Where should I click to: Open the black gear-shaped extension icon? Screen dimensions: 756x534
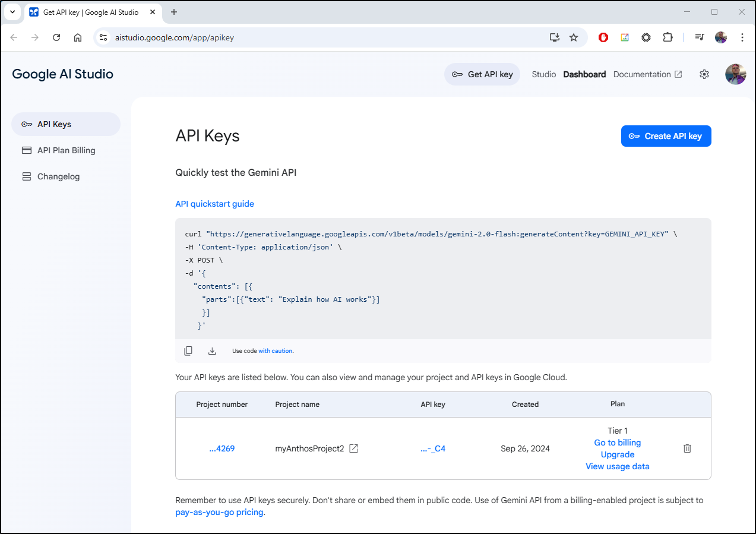(646, 37)
